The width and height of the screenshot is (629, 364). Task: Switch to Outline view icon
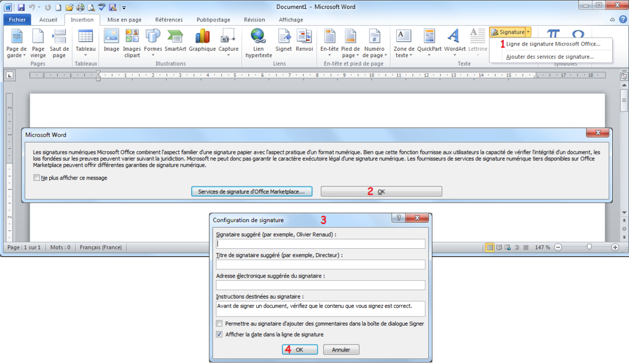pos(517,247)
